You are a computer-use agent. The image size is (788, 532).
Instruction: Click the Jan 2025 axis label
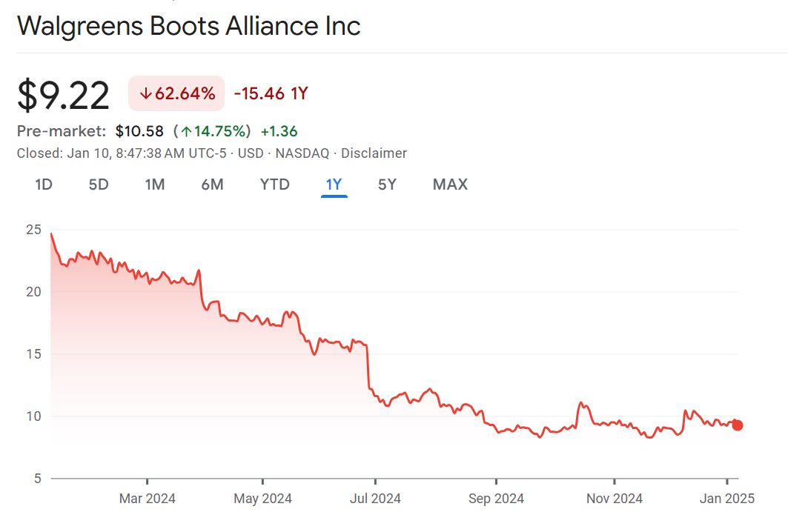pyautogui.click(x=726, y=499)
